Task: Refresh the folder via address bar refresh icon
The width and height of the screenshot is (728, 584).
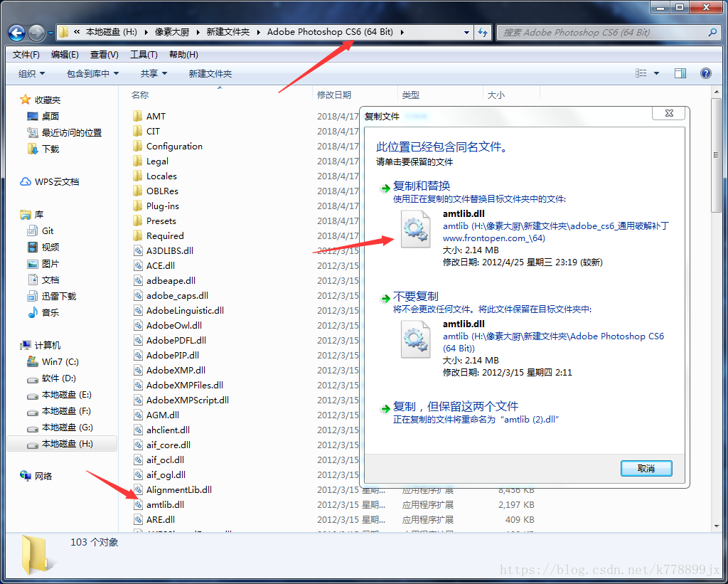Action: [x=483, y=33]
